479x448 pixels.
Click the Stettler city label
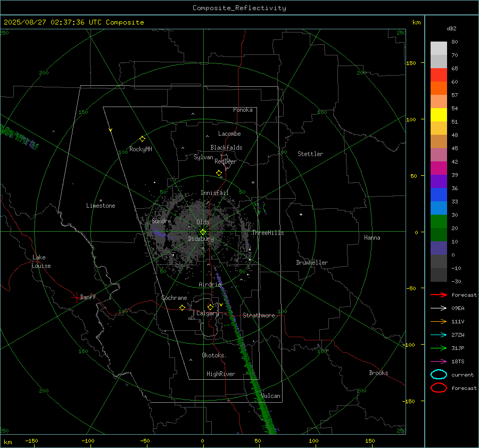point(310,154)
